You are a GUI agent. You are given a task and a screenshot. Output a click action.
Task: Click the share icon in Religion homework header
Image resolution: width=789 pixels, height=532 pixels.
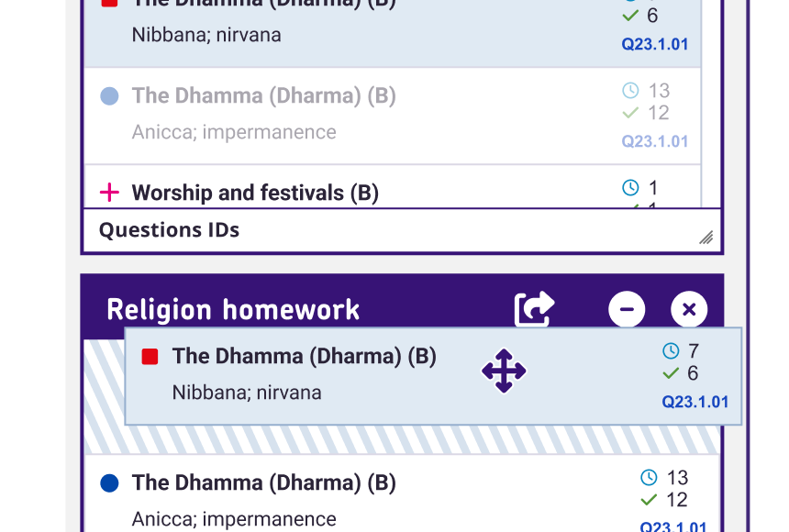(535, 309)
